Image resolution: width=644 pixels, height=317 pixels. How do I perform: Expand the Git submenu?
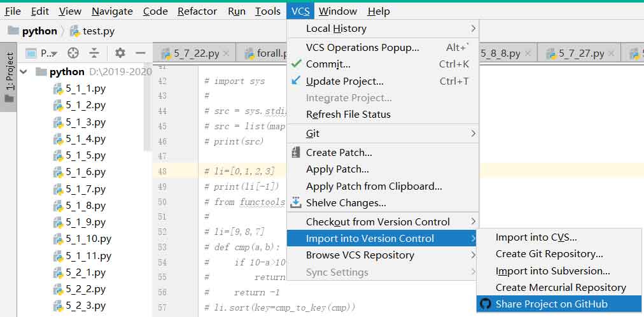click(x=383, y=134)
